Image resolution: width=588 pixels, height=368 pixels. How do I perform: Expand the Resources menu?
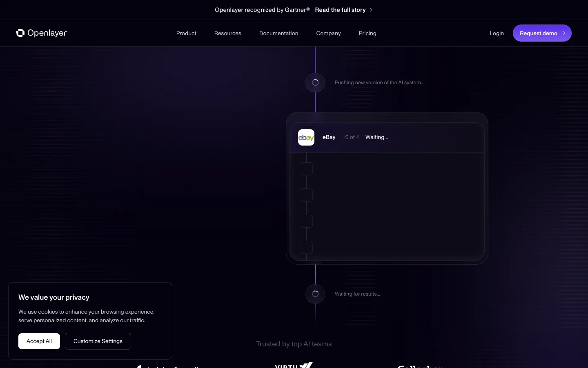point(228,33)
